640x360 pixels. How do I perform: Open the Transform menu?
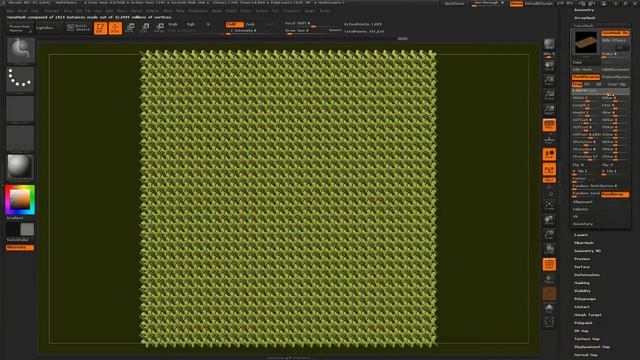(291, 11)
